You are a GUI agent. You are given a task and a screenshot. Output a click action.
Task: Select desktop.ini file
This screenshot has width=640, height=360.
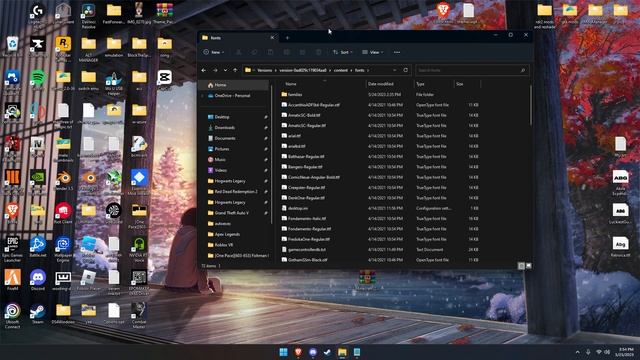(x=380, y=208)
